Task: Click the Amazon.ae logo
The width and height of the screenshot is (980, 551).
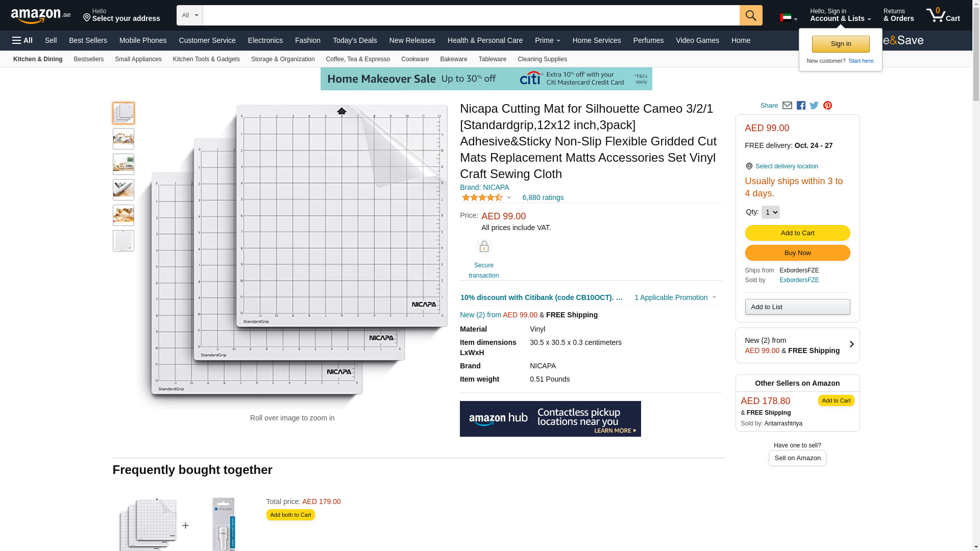Action: 41,16
